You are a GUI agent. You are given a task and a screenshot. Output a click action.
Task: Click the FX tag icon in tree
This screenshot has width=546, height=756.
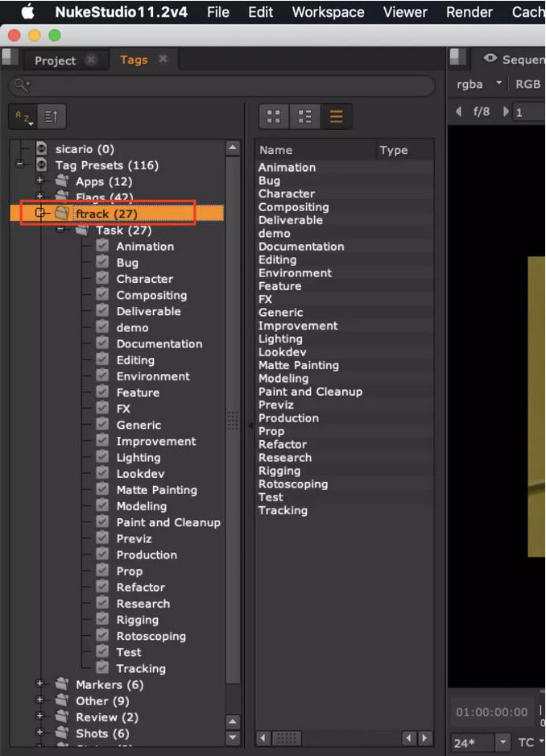point(102,408)
